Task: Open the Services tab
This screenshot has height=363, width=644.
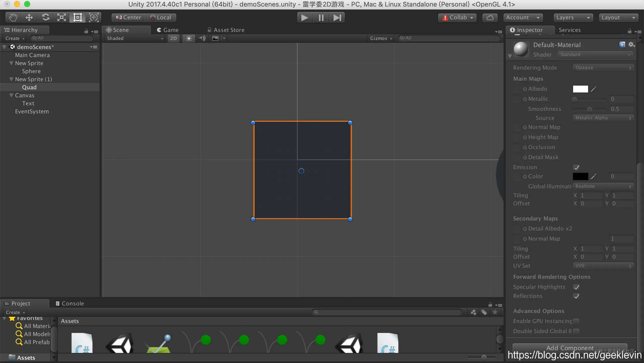Action: point(570,30)
